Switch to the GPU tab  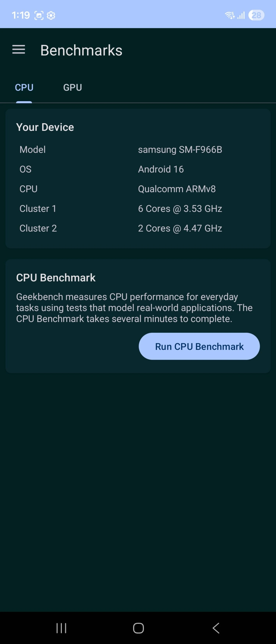coord(72,88)
